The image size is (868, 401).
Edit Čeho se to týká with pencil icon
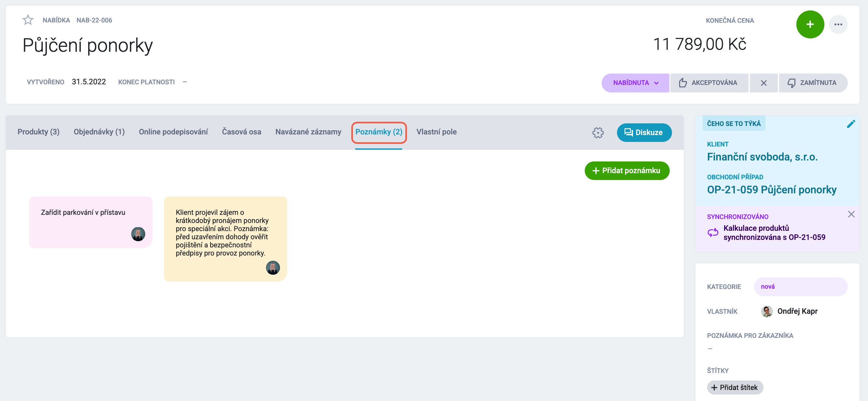(x=850, y=124)
